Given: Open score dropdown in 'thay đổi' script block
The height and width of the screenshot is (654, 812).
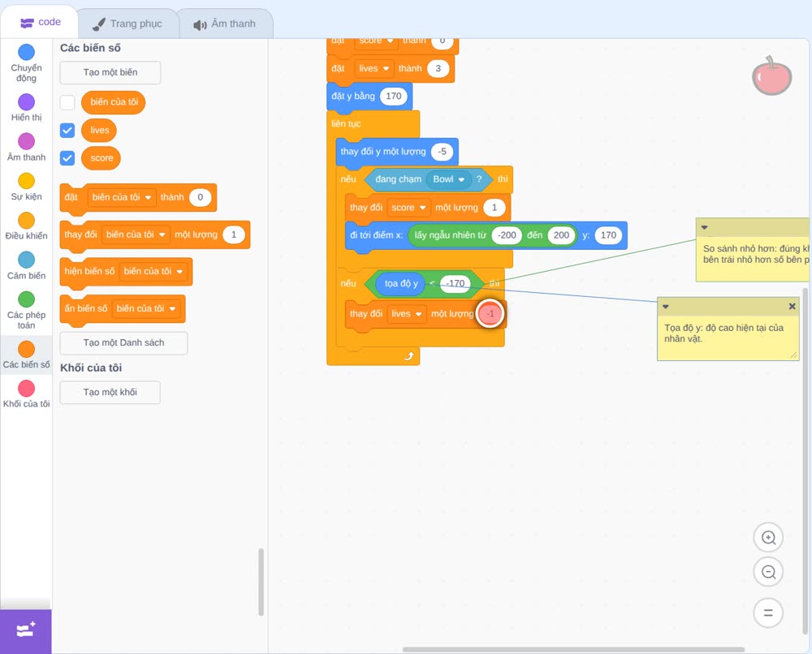Looking at the screenshot, I should [408, 208].
